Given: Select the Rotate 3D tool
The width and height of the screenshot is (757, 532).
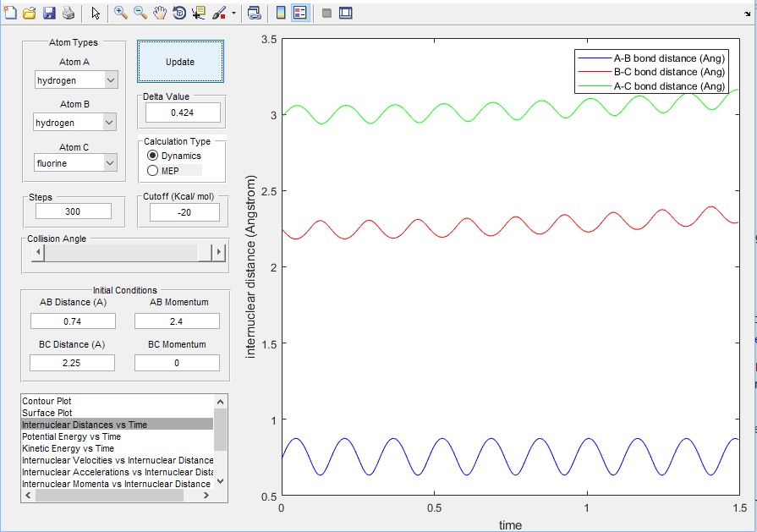Looking at the screenshot, I should click(179, 13).
